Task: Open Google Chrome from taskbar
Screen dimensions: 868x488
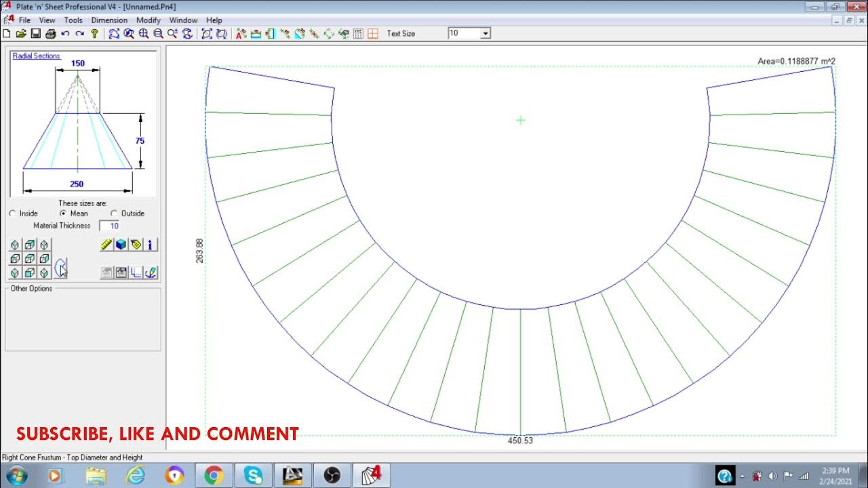Action: (x=214, y=476)
